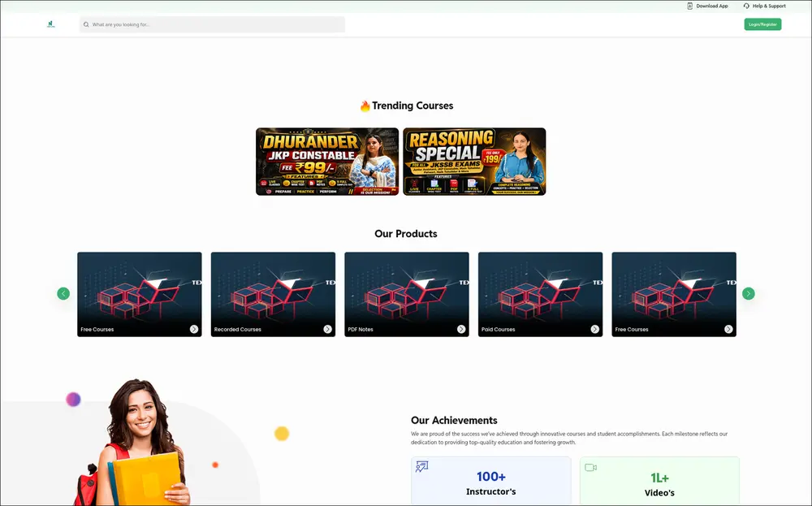812x506 pixels.
Task: Click the 'Instructor's' label
Action: click(491, 491)
